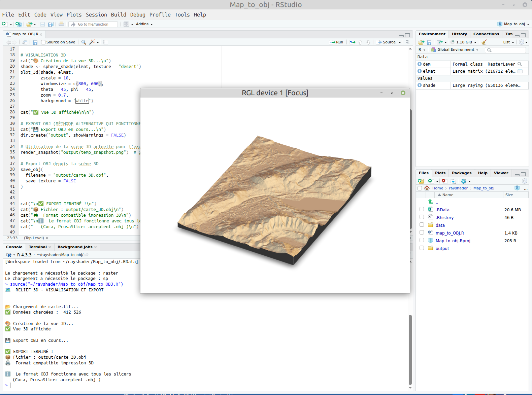Click the find/replace magnifier in the editor
This screenshot has width=532, height=395.
pos(84,42)
